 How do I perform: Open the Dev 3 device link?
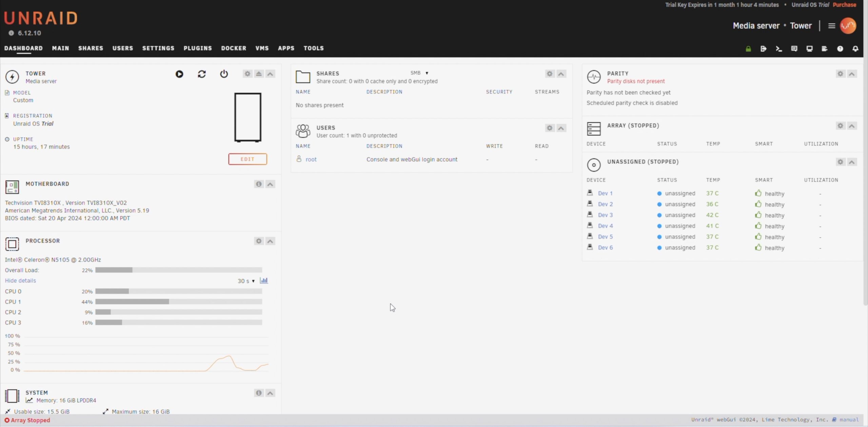605,215
